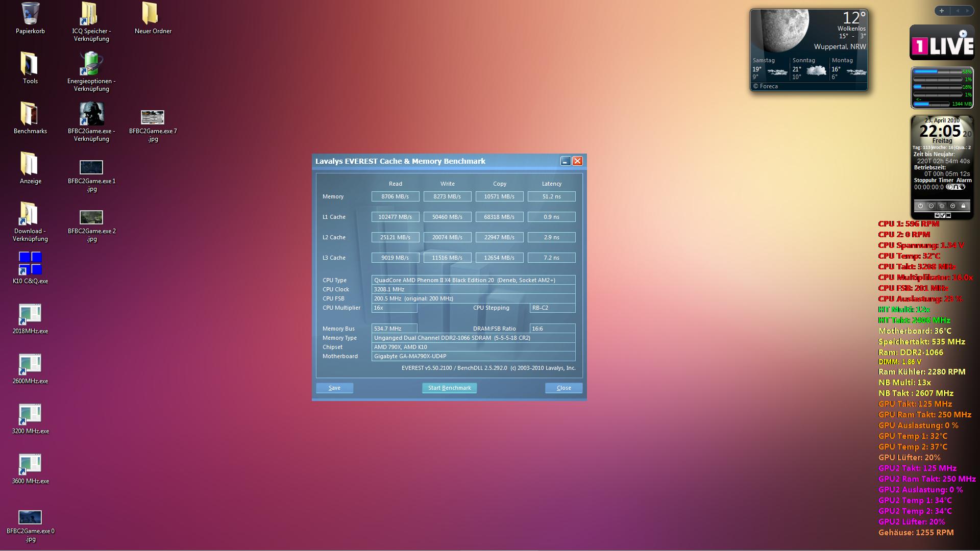Image resolution: width=980 pixels, height=551 pixels.
Task: Select the Timer tab in clock gadget
Action: [946, 180]
